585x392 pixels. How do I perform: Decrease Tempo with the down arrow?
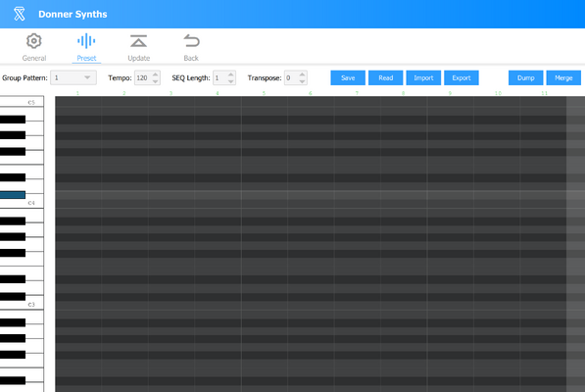click(x=156, y=81)
